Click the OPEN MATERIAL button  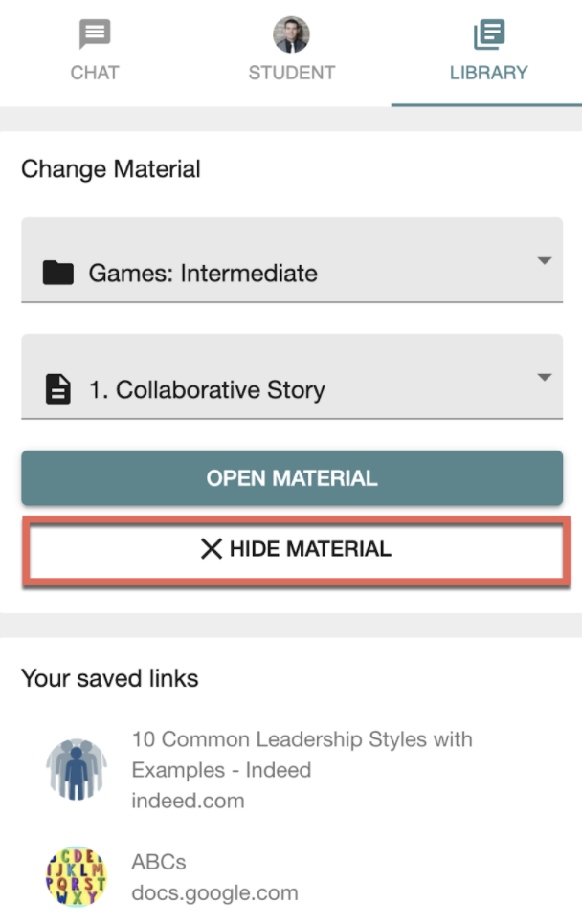click(x=292, y=478)
